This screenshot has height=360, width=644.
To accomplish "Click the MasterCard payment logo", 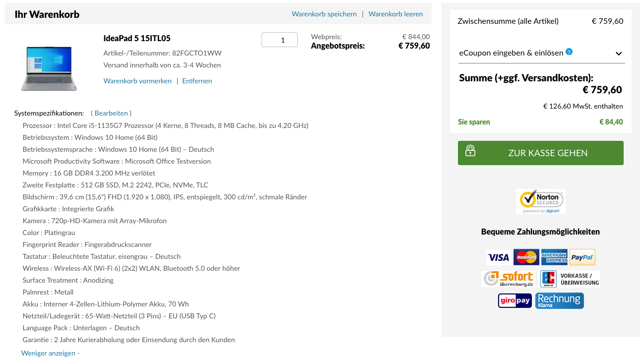I will point(526,257).
